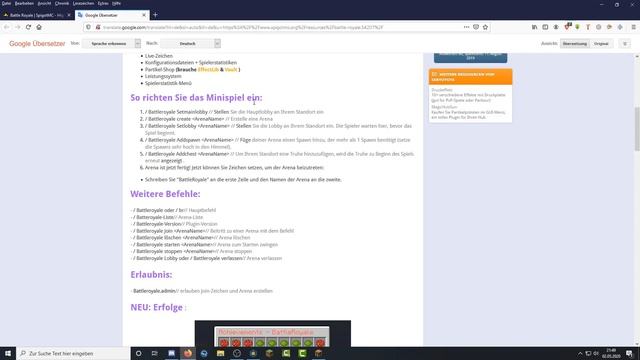Image resolution: width=640 pixels, height=360 pixels.
Task: Open the Vault link
Action: [231, 69]
